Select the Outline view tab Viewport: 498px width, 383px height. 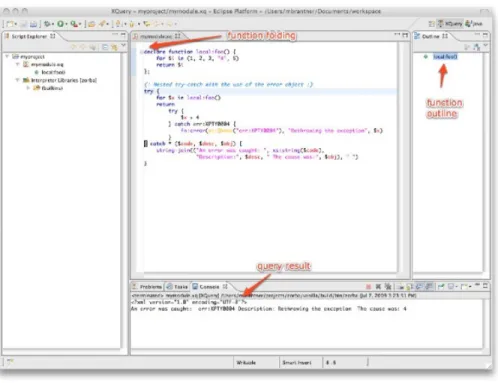(x=431, y=36)
